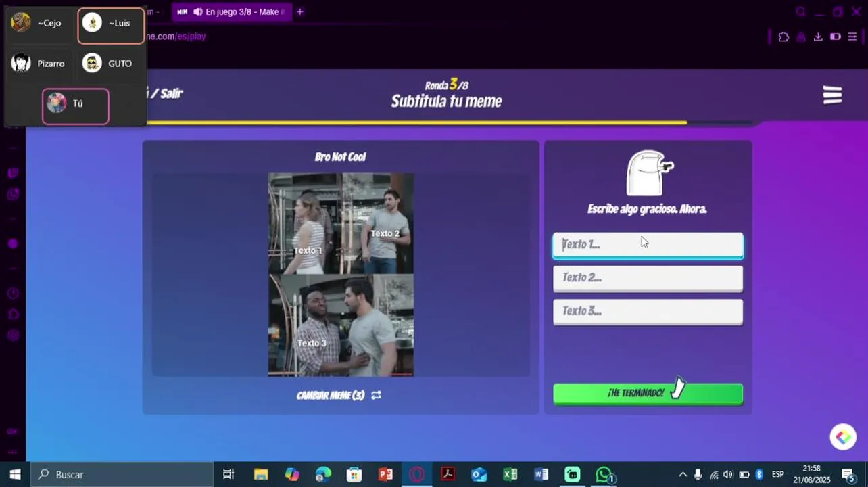Click the Bro Not Cool meme title
This screenshot has width=868, height=487.
click(340, 157)
